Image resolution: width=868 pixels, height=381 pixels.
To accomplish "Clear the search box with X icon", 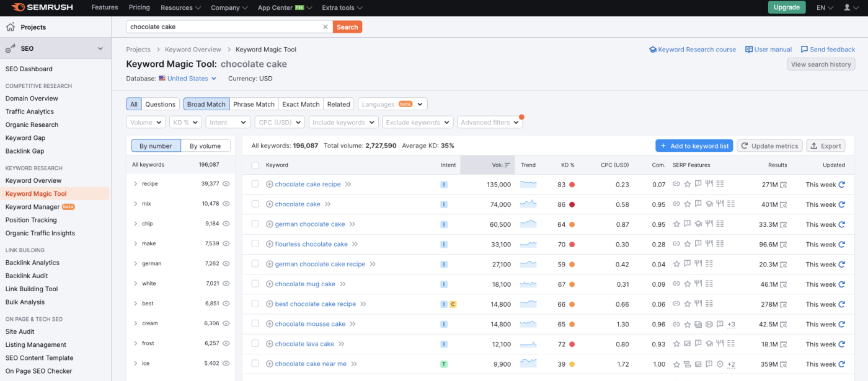I will [325, 27].
